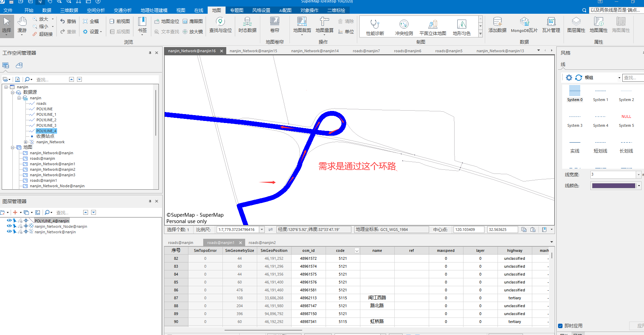Toggle visibility of nanjin_Network_Node@nanjin layer

[9, 226]
